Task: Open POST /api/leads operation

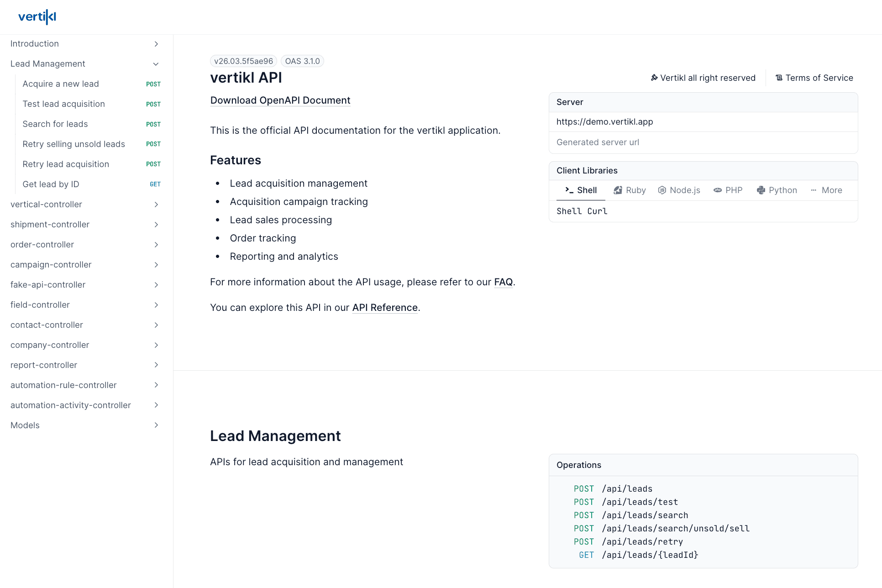Action: pyautogui.click(x=613, y=489)
